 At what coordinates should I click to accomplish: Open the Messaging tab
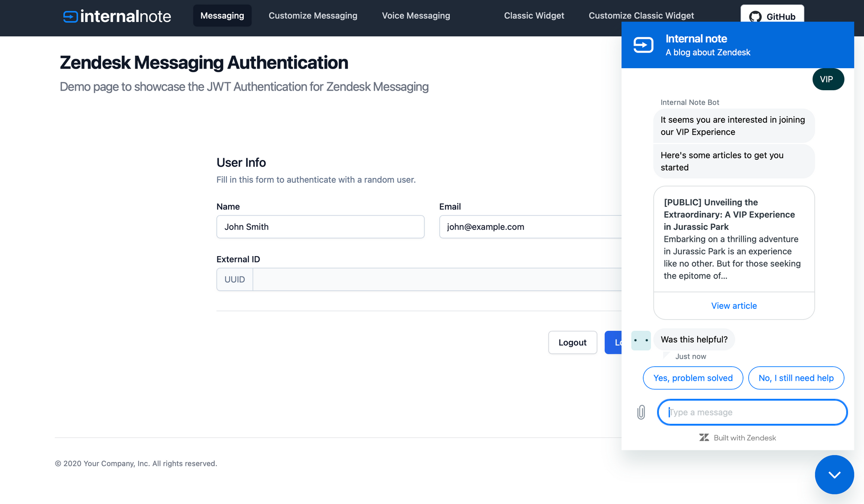(222, 16)
